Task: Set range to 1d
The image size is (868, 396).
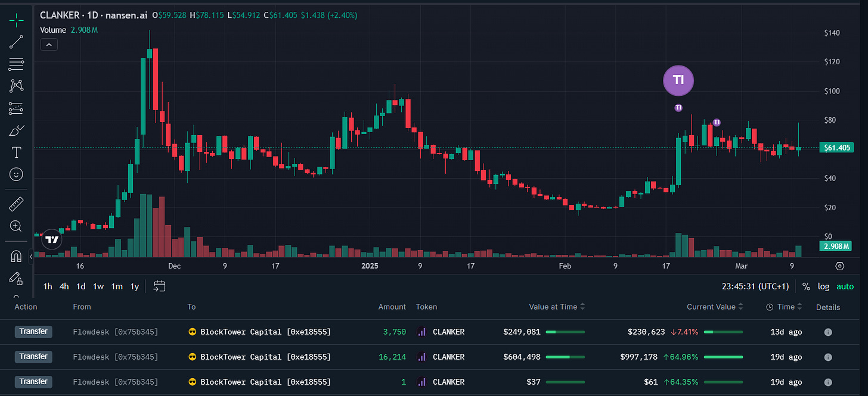Action: pyautogui.click(x=80, y=286)
